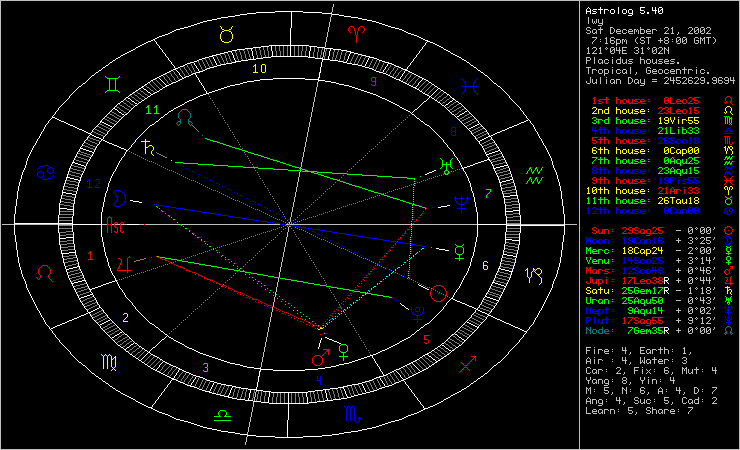This screenshot has width=740, height=450.
Task: Select the Moon crescent inside the chart wheel
Action: click(120, 197)
